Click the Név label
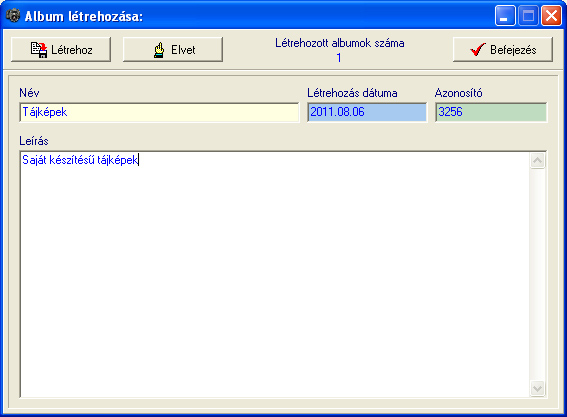 pos(29,93)
